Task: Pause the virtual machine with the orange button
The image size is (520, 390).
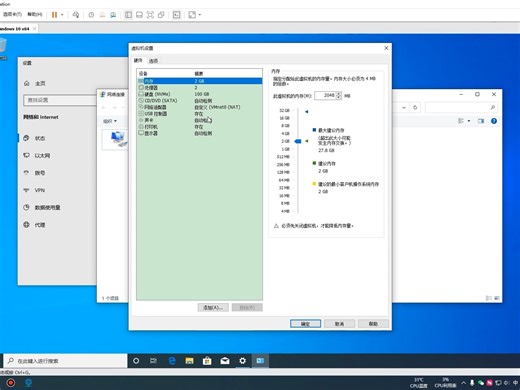Action: [54, 15]
